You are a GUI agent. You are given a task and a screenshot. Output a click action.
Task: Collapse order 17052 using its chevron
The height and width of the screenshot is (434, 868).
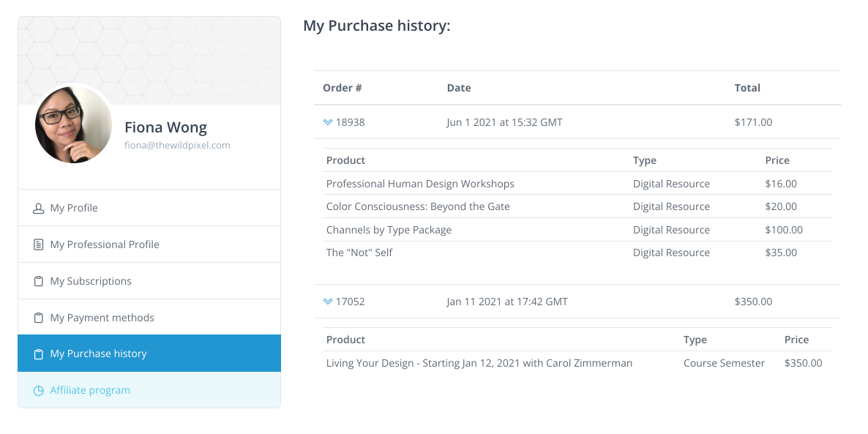[328, 302]
